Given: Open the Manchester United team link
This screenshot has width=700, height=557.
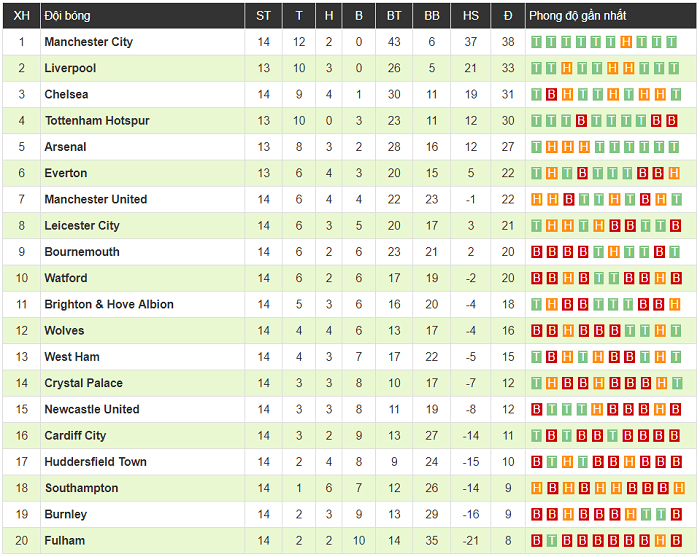Looking at the screenshot, I should click(95, 200).
